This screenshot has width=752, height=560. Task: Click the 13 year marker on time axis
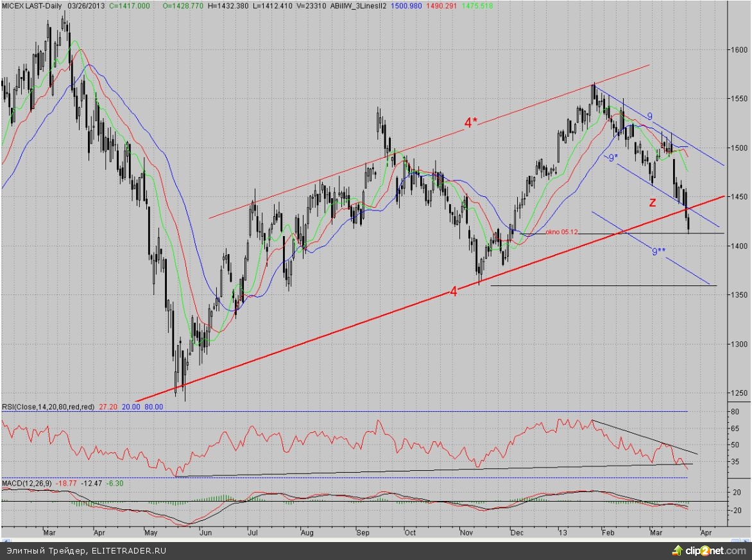click(563, 532)
